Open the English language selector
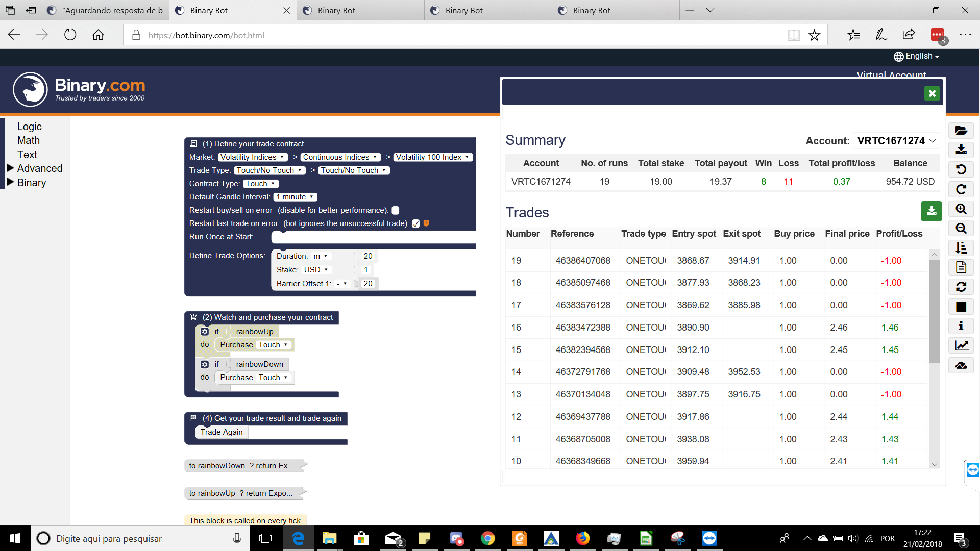The width and height of the screenshot is (980, 551). pos(916,56)
